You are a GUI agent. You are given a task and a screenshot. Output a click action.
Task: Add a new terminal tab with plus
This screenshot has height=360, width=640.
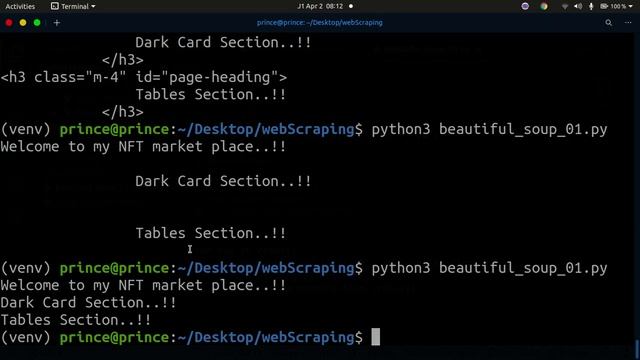[57, 23]
